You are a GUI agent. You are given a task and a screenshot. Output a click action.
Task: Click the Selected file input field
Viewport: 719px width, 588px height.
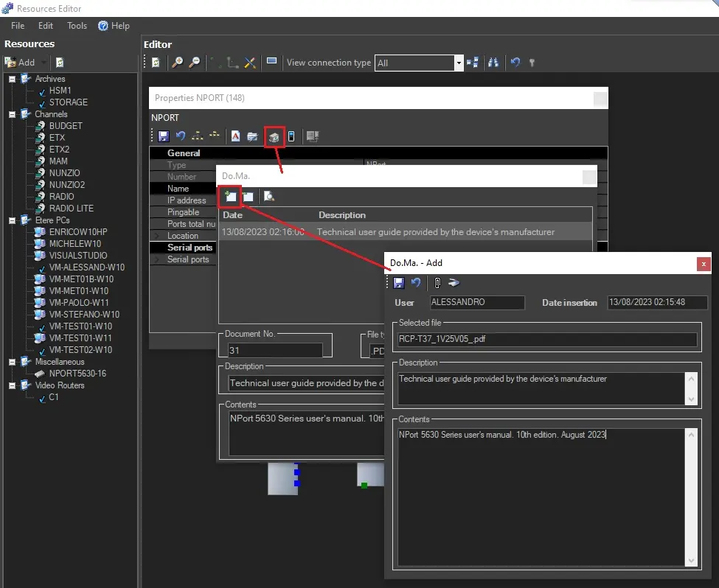(546, 340)
